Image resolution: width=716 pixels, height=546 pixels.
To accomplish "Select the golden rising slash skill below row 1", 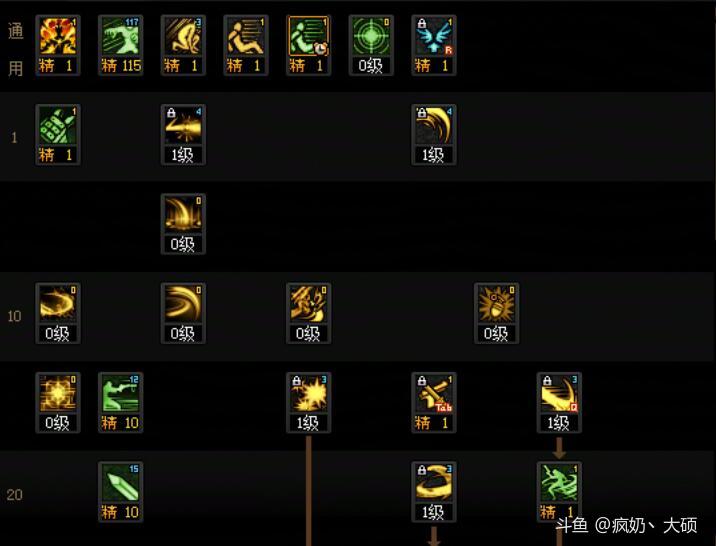I will pyautogui.click(x=183, y=224).
